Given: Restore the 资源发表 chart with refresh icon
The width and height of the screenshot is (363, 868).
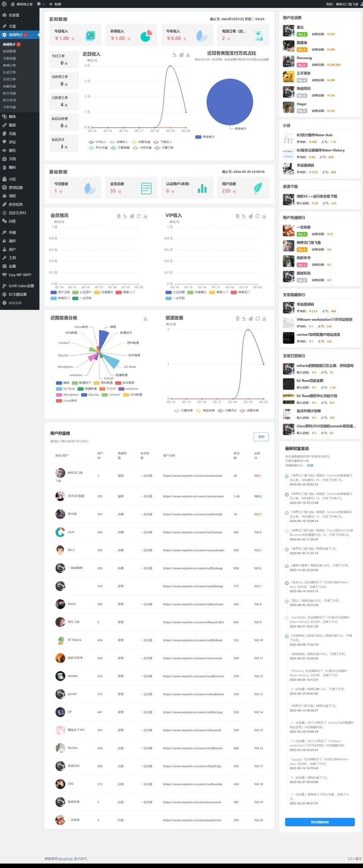Looking at the screenshot, I should (x=257, y=319).
